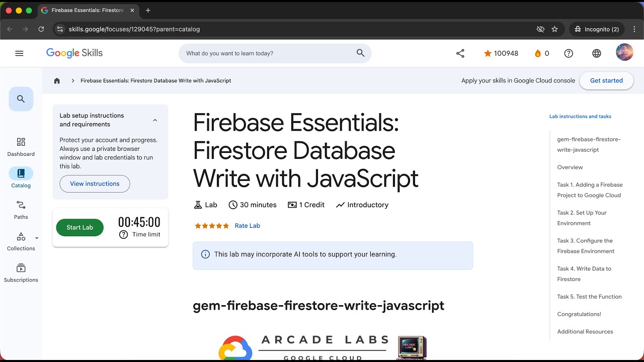The image size is (644, 362).
Task: Click the breadcrumb text Firebase Essentials lab title
Action: pos(156,80)
